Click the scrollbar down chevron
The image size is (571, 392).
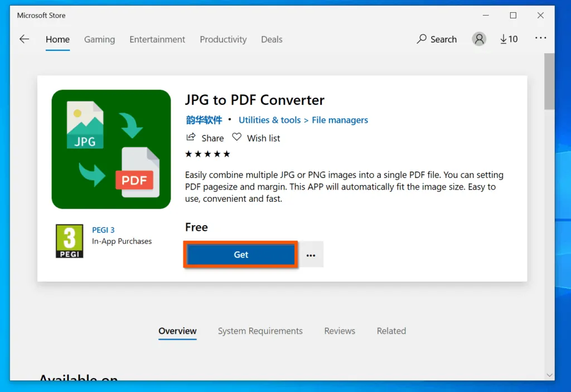(549, 375)
